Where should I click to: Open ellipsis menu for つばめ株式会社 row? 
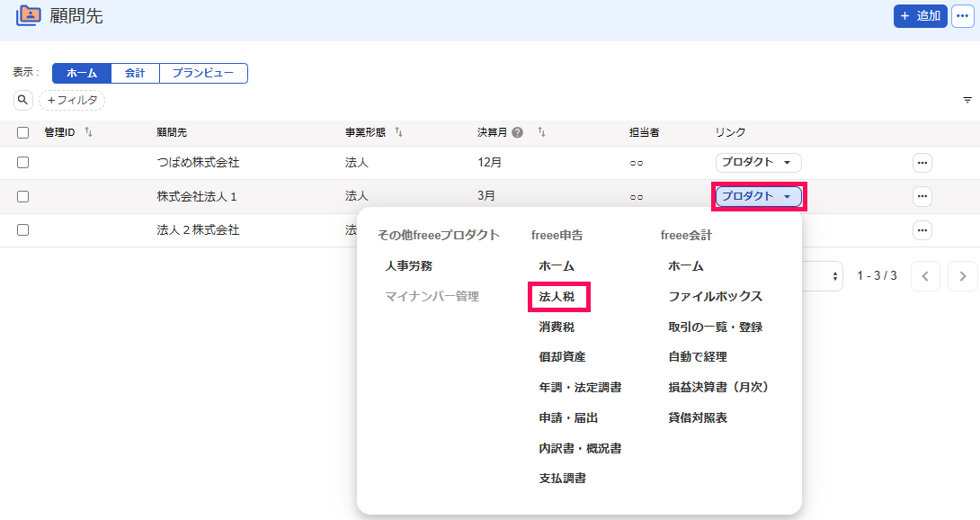[922, 163]
